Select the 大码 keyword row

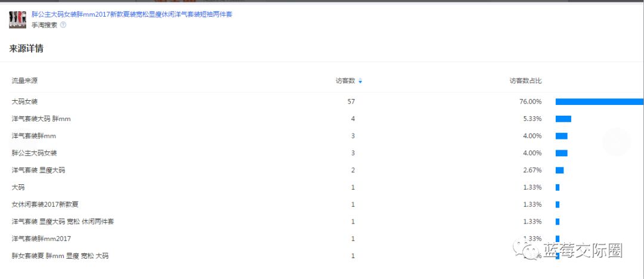click(x=18, y=187)
